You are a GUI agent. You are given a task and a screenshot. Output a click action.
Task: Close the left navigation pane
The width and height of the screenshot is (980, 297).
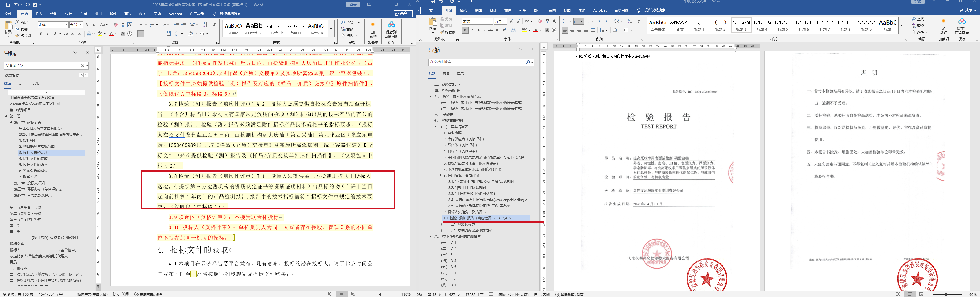click(87, 52)
